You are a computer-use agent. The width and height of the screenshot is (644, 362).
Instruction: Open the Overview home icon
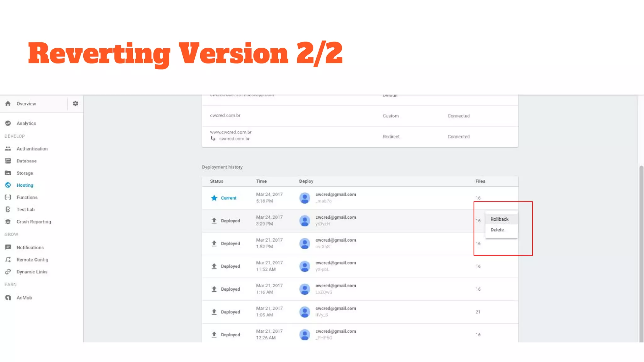pos(8,104)
